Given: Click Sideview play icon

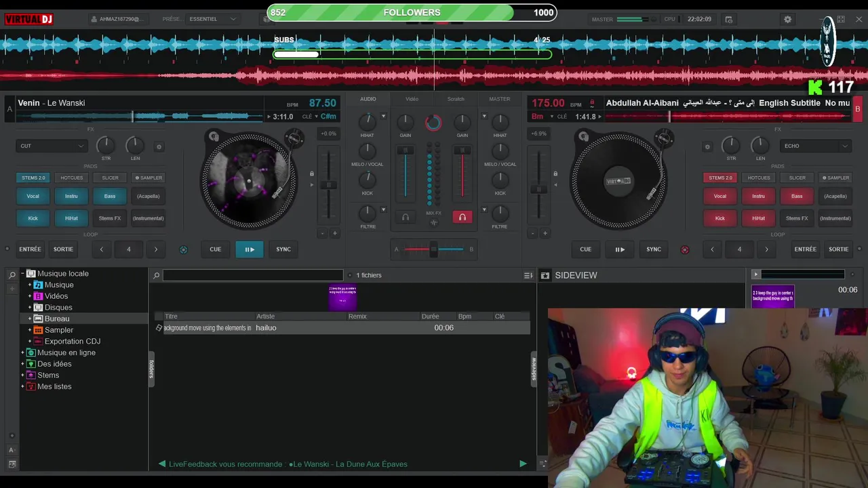Looking at the screenshot, I should [755, 274].
